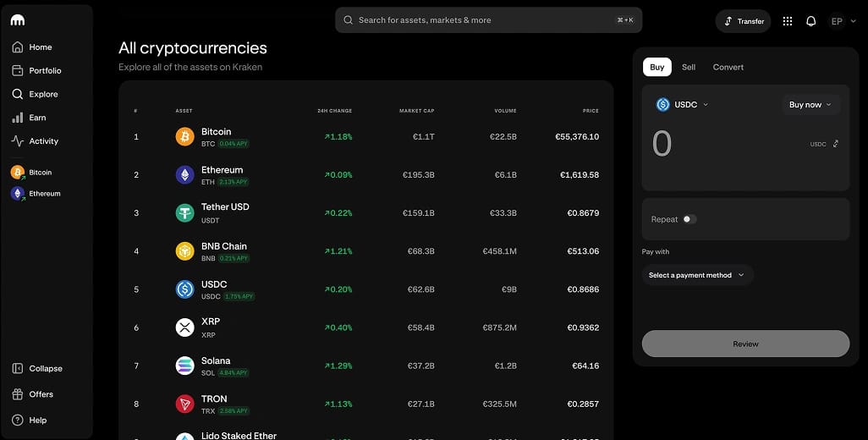Open the apps grid menu

coord(787,21)
